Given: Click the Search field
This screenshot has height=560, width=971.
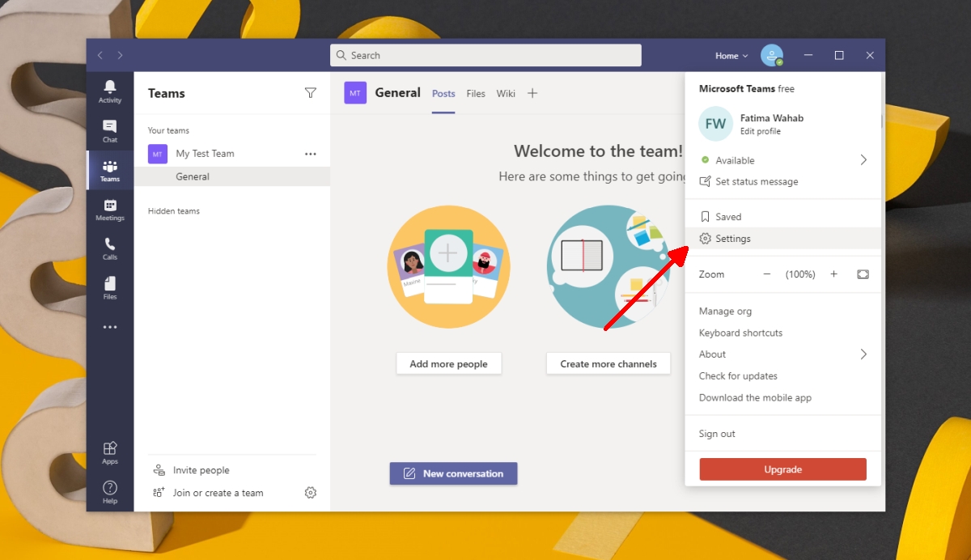Looking at the screenshot, I should (x=485, y=55).
